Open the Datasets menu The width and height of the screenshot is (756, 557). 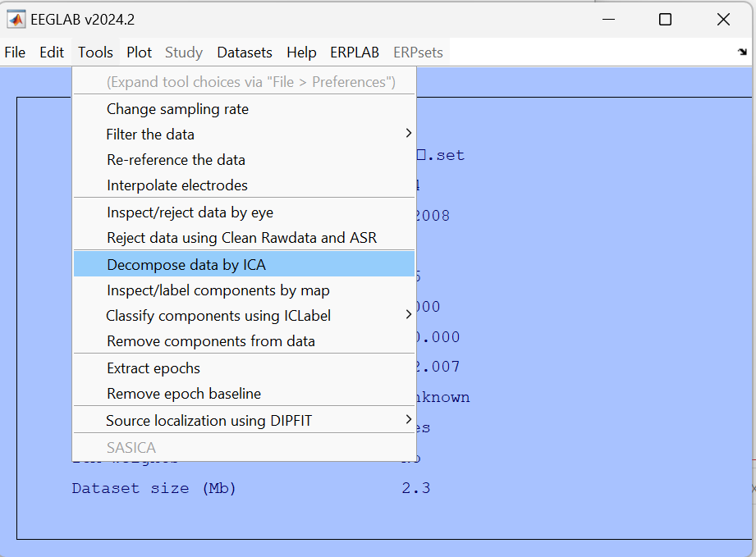pyautogui.click(x=245, y=52)
